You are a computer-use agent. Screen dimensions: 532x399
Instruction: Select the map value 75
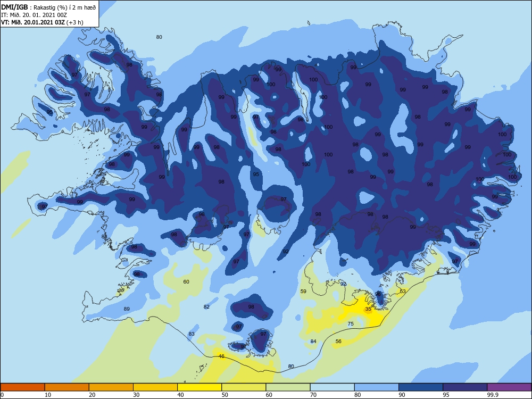coord(351,323)
